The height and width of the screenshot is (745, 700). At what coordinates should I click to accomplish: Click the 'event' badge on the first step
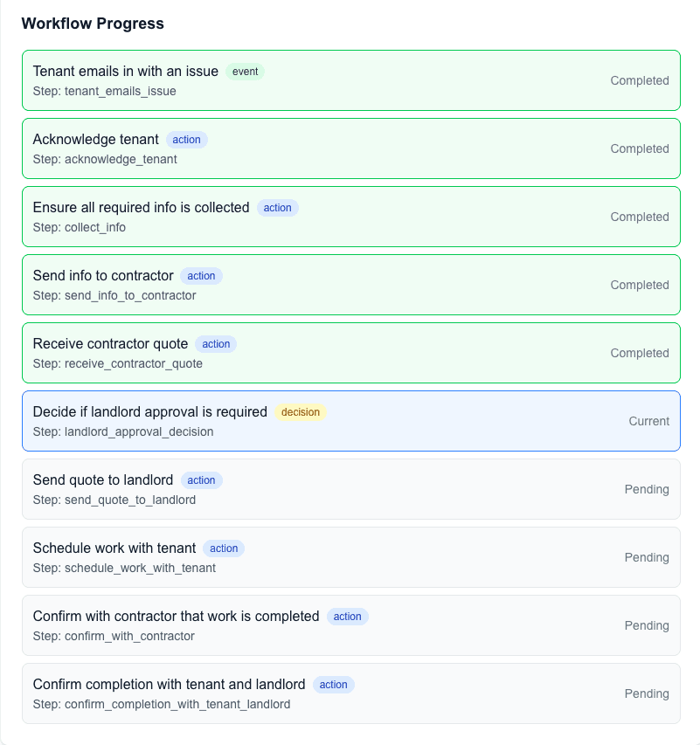click(246, 72)
